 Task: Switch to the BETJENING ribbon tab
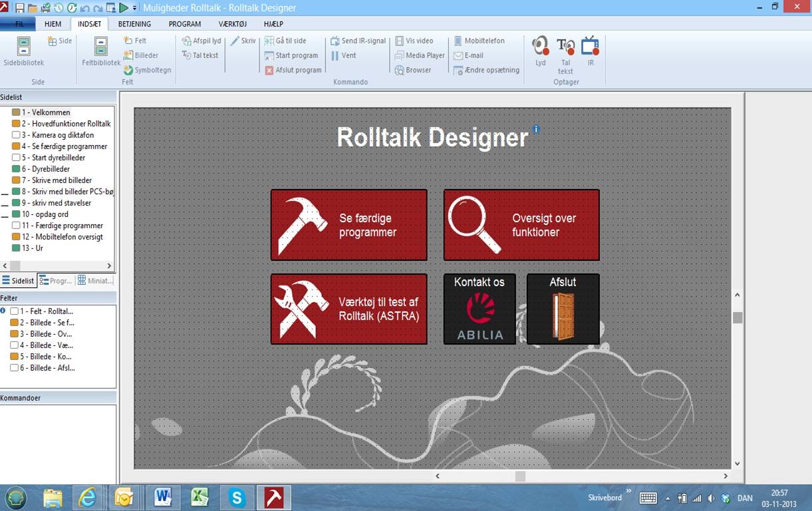coord(134,24)
